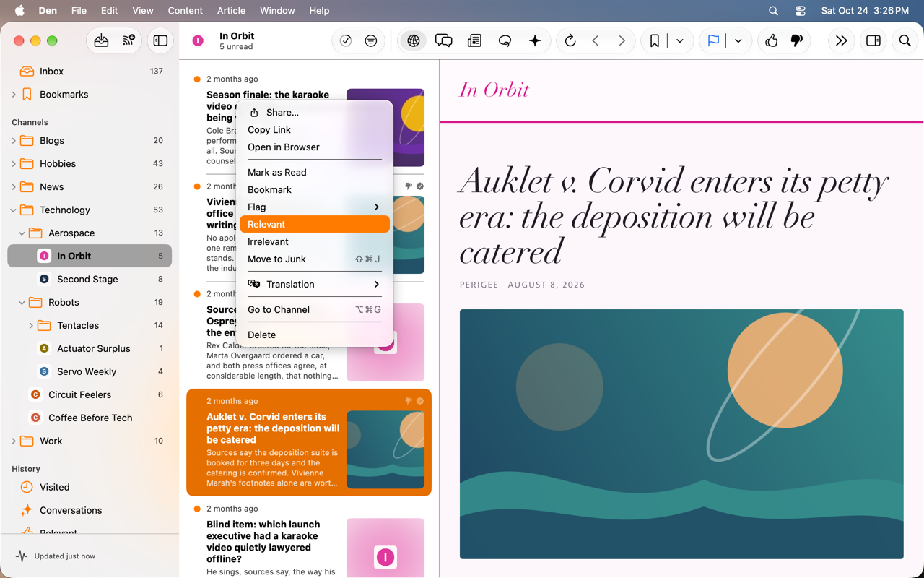Click the activity pulse status icon
Image resolution: width=924 pixels, height=578 pixels.
coord(22,556)
